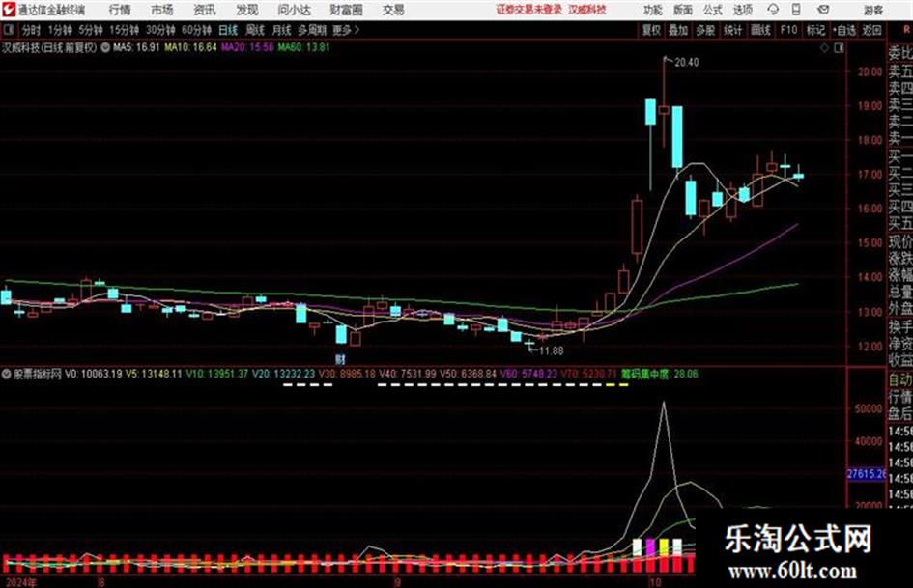Viewport: 913px width, 588px height.
Task: Switch to 1分钟 period
Action: (x=59, y=30)
